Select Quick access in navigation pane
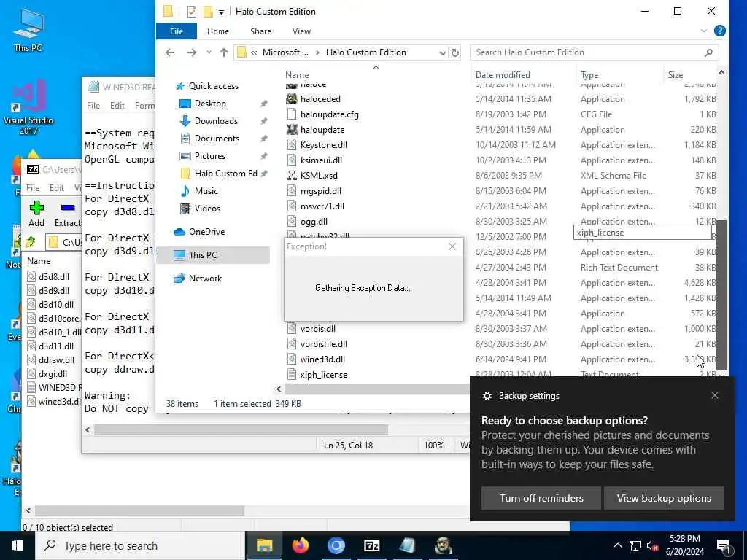 click(x=214, y=86)
